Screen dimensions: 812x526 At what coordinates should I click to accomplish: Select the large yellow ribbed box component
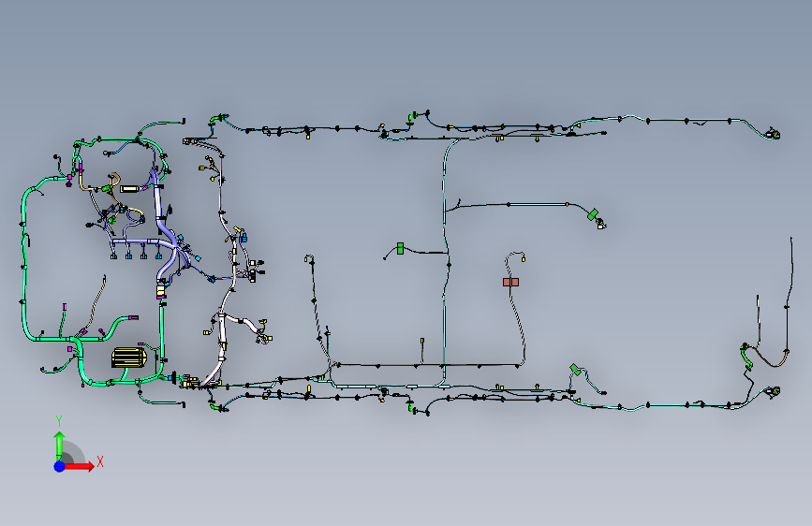point(129,358)
